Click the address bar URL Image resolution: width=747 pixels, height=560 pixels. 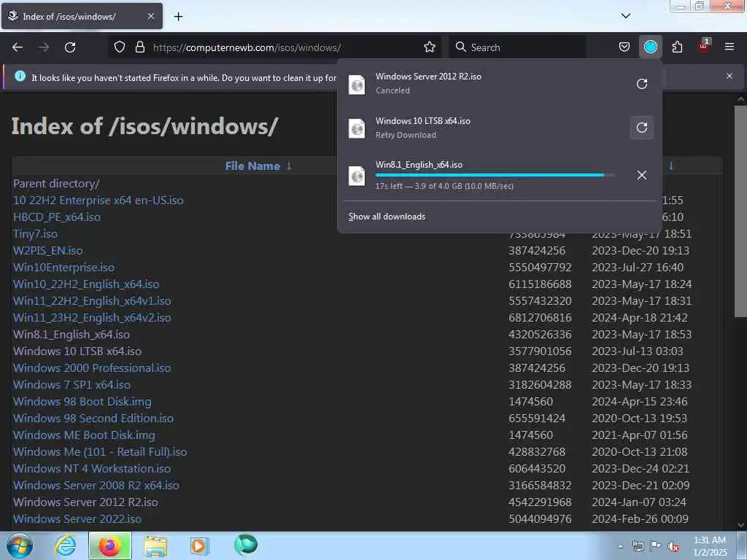pyautogui.click(x=247, y=47)
